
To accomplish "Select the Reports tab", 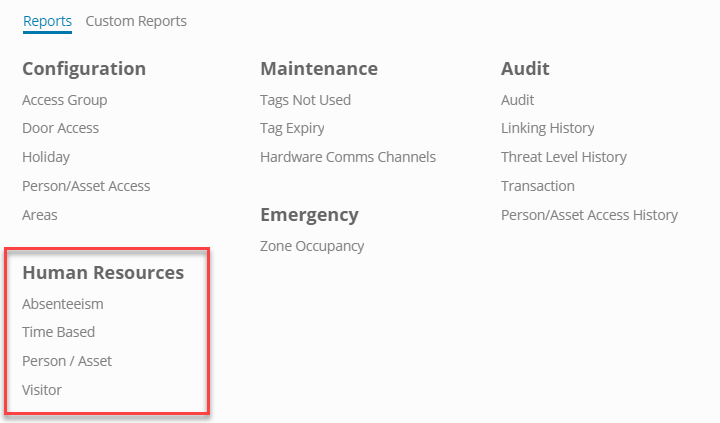I will click(47, 20).
